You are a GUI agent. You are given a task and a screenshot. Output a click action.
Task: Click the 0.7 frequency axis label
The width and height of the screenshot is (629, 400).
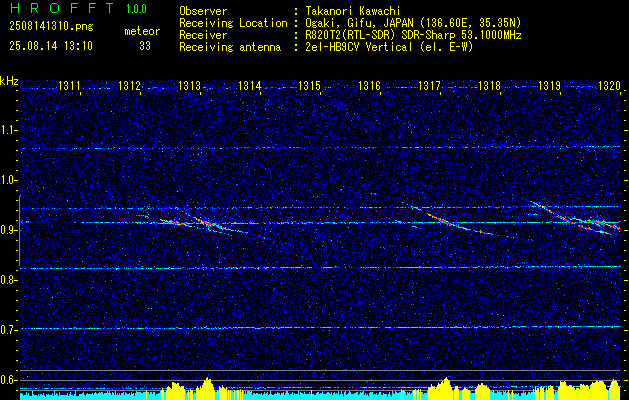(x=9, y=330)
